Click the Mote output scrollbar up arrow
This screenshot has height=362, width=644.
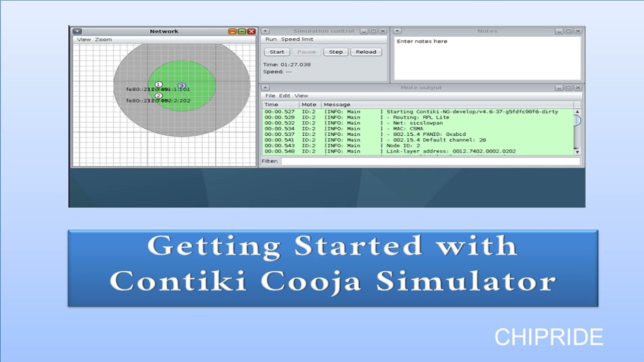tap(577, 112)
